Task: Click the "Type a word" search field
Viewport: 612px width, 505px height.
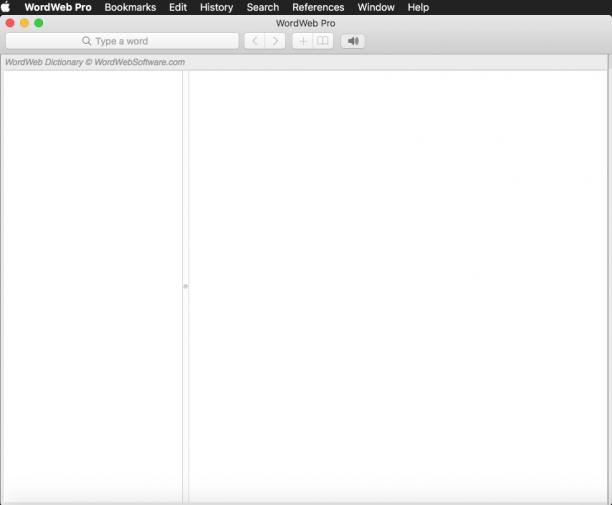Action: point(122,41)
